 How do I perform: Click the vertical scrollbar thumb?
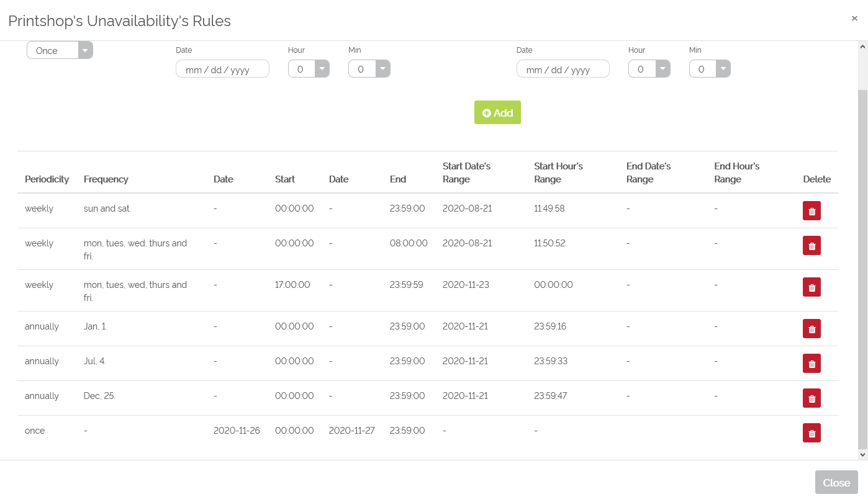click(862, 269)
